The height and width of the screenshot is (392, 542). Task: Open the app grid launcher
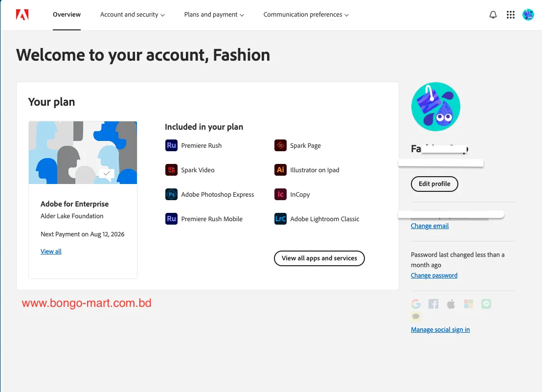[511, 14]
